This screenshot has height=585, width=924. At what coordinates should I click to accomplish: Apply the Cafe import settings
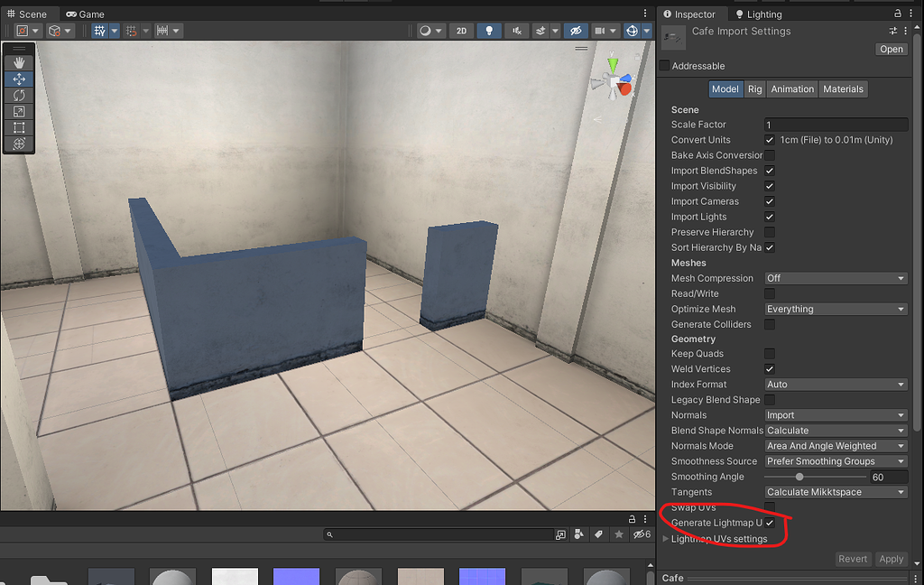[x=891, y=559]
